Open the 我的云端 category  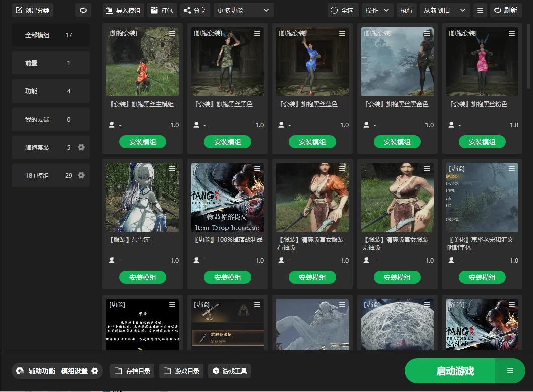51,120
